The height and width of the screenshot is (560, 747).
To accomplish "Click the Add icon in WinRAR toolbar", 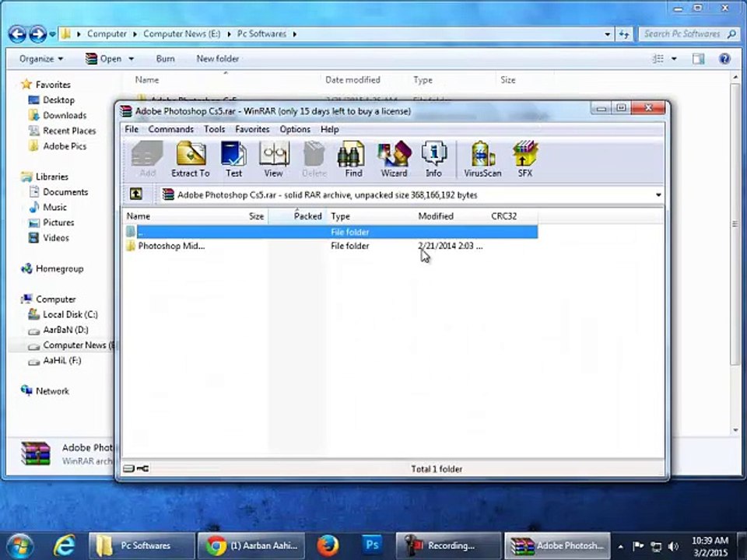I will 147,159.
